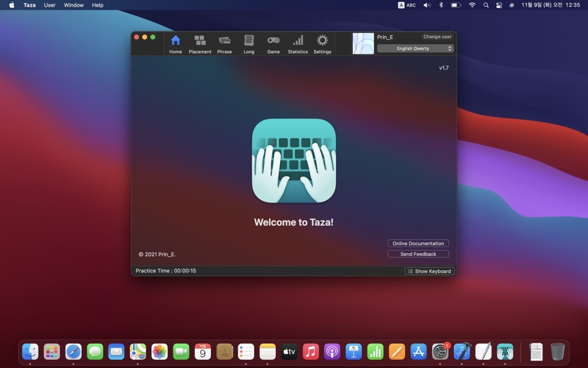The image size is (588, 368).
Task: Open the document stack in dock
Action: (537, 352)
